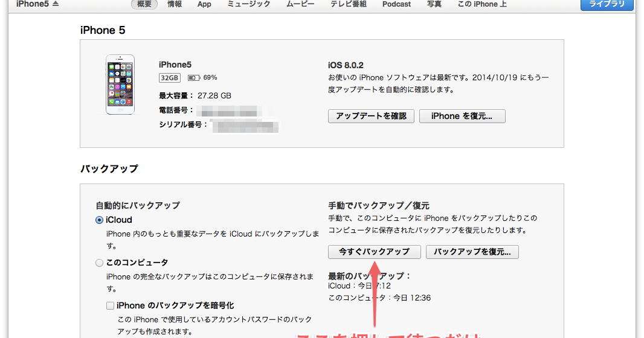Open the 概要 tab
644x338 pixels.
tap(144, 4)
